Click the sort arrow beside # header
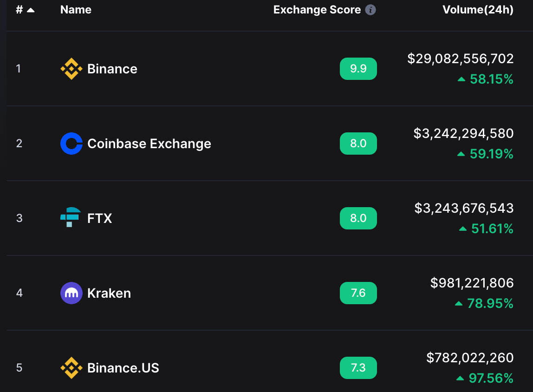 31,10
